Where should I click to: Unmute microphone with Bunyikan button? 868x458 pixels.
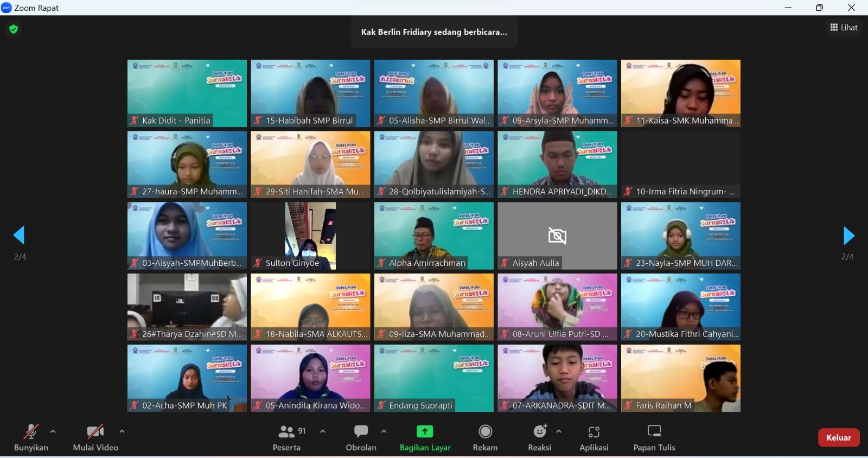[x=31, y=437]
